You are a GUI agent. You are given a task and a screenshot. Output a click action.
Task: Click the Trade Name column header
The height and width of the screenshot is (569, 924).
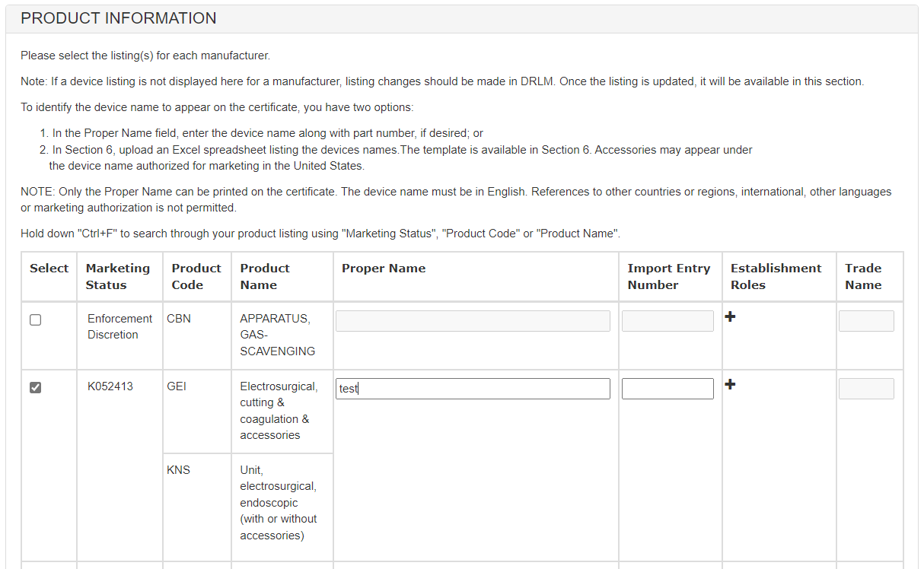click(863, 277)
